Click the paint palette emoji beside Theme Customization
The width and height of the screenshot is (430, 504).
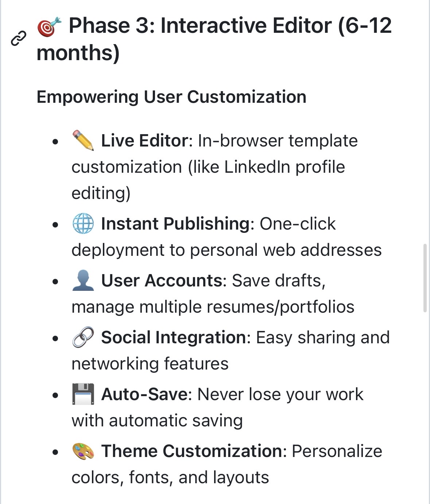click(x=83, y=451)
